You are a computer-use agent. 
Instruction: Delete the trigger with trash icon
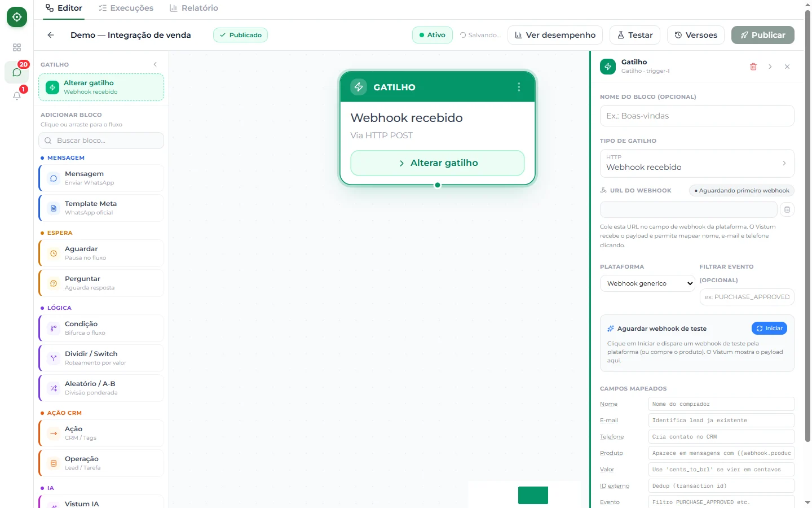pyautogui.click(x=753, y=67)
